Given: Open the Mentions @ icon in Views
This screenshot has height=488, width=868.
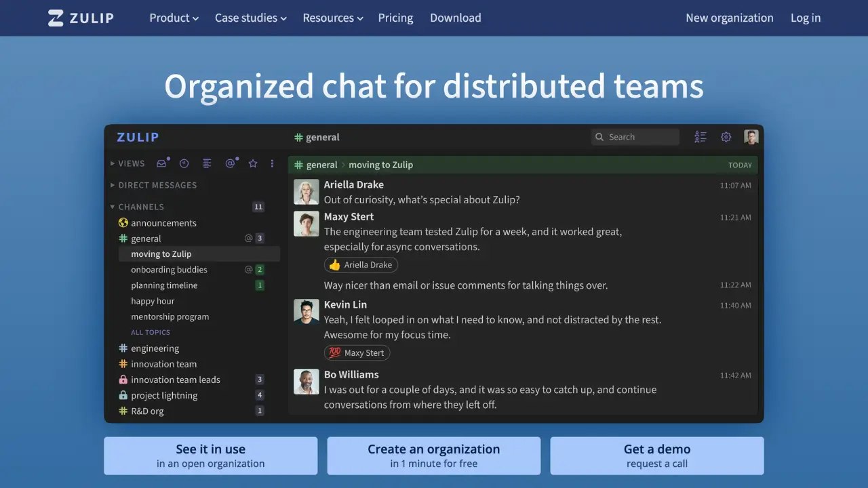Looking at the screenshot, I should click(231, 163).
